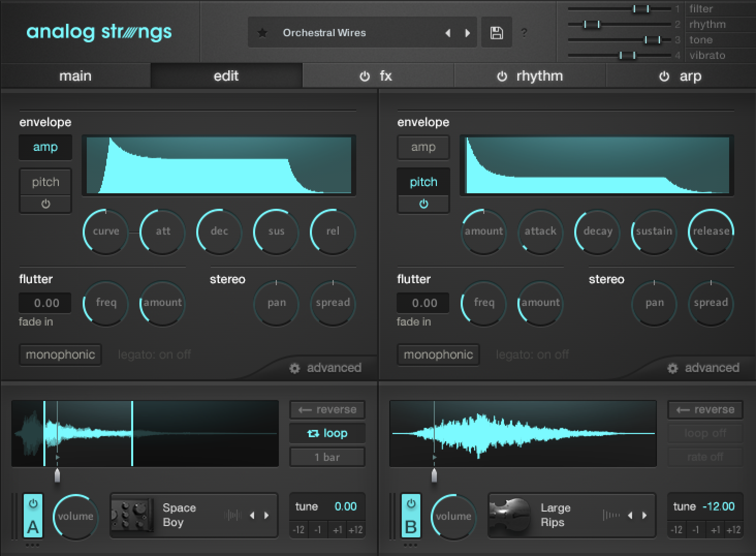Open help via the question mark icon

coord(525,33)
